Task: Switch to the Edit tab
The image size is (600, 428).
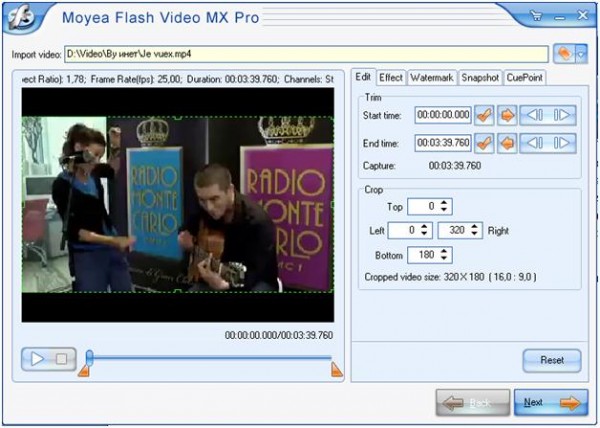Action: [x=363, y=77]
